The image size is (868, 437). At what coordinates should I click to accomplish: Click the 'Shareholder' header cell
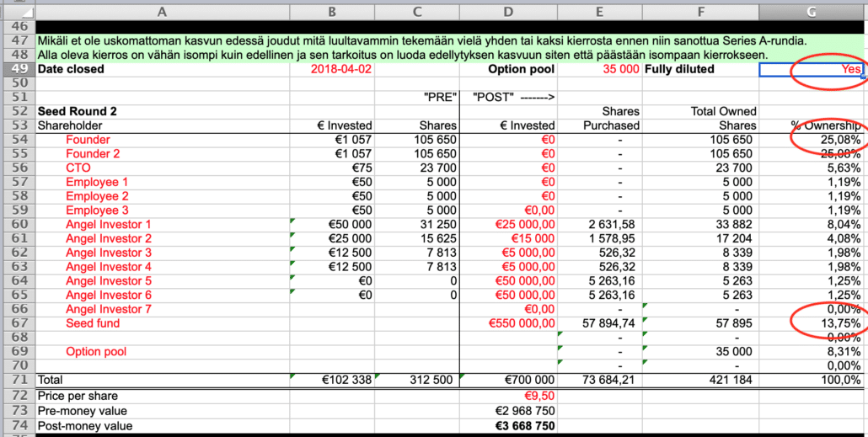(162, 125)
